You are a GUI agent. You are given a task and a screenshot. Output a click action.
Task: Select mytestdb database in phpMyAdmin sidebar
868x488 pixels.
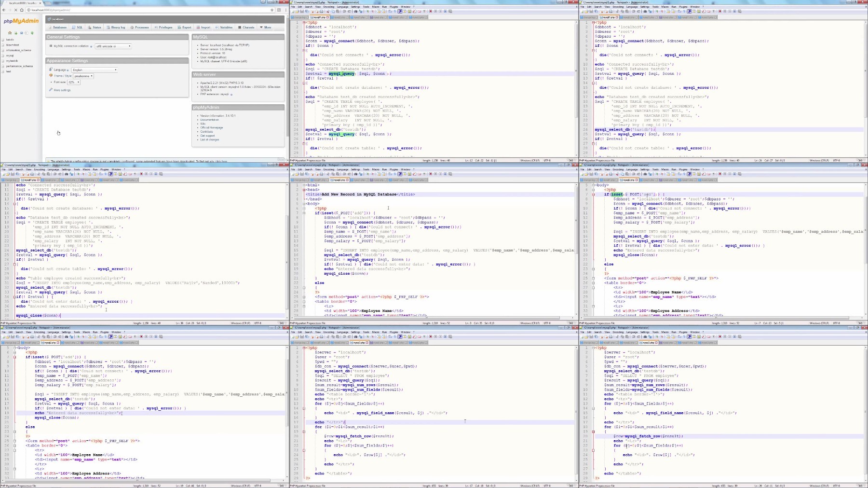(x=12, y=61)
